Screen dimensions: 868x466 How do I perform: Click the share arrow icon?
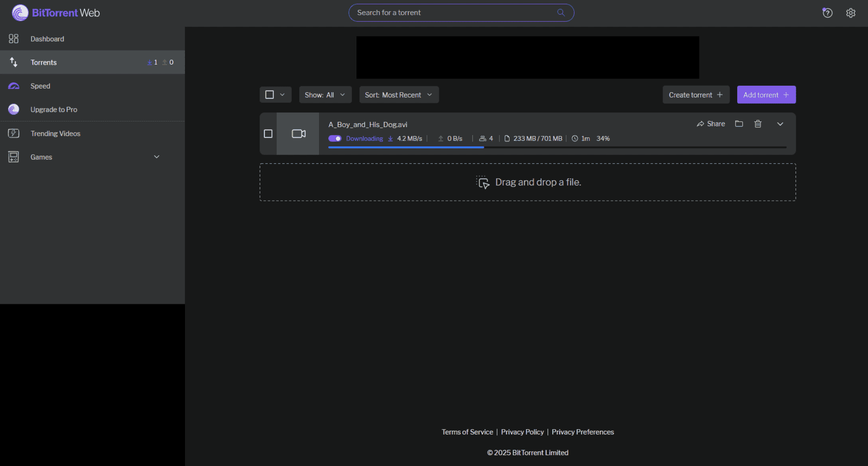[x=700, y=124]
